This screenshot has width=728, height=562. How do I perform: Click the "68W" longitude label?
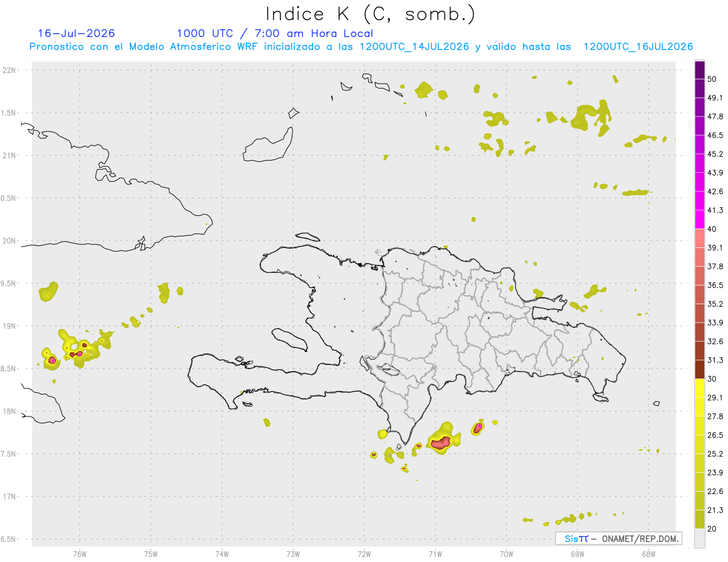[x=648, y=554]
